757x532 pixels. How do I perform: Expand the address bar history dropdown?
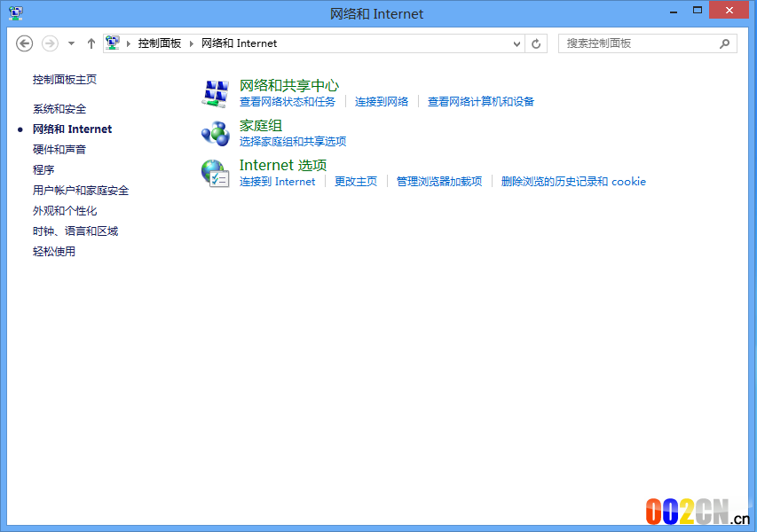click(516, 44)
